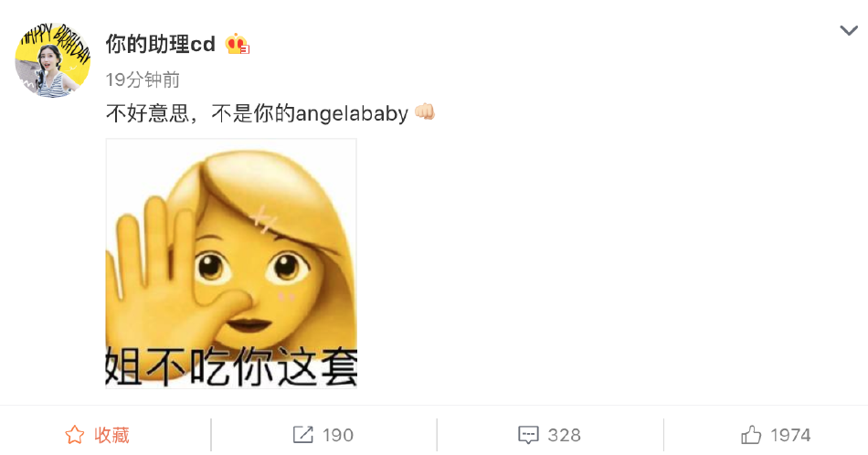
Task: Open the yellow emoji meme image
Action: click(231, 263)
